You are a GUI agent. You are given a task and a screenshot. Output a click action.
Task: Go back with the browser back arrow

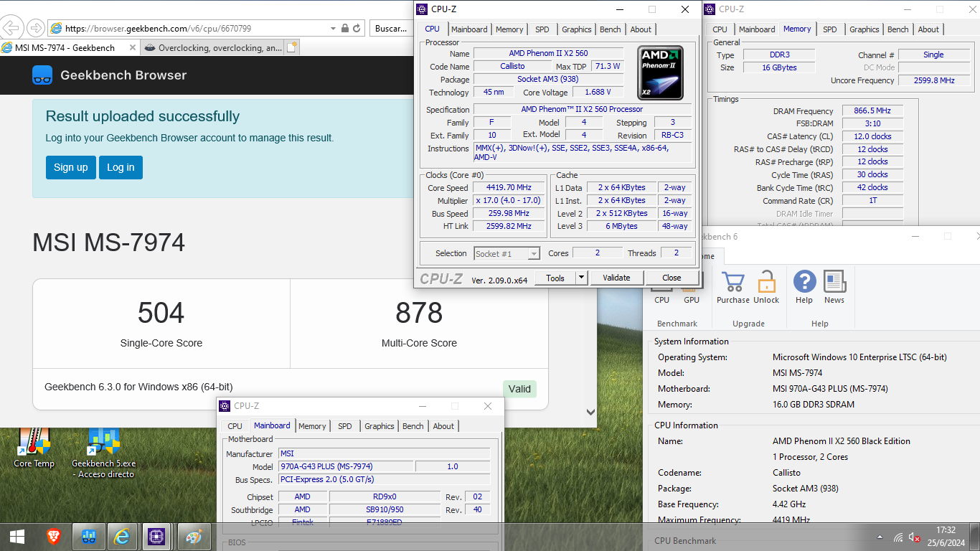click(x=11, y=28)
